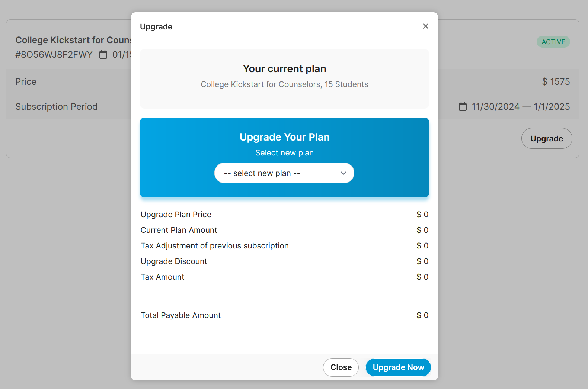This screenshot has width=588, height=389.
Task: Click the Total Payable Amount label
Action: click(180, 315)
